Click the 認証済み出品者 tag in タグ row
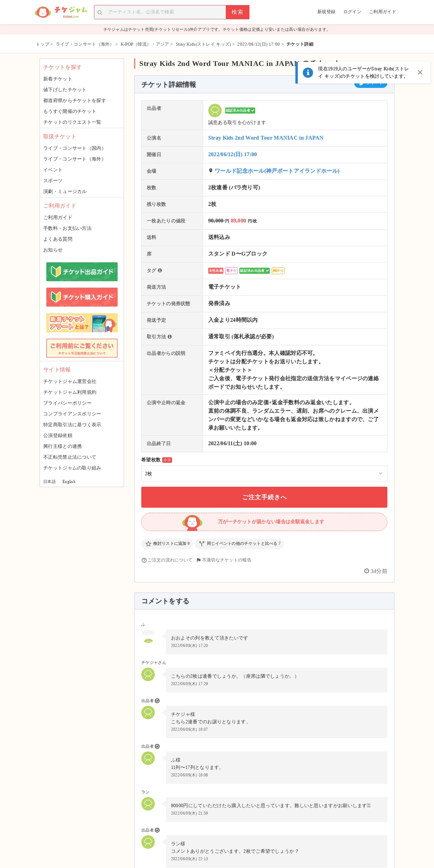The width and height of the screenshot is (434, 868). (x=255, y=271)
